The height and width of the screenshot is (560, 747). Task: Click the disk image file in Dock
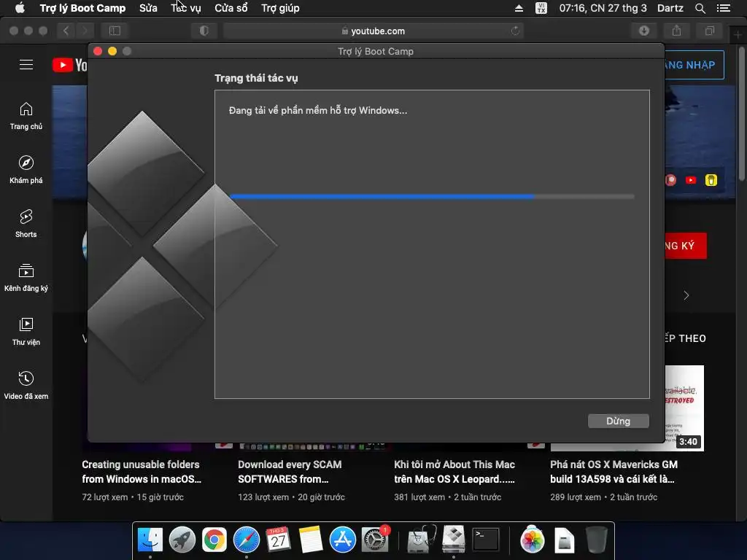(564, 540)
